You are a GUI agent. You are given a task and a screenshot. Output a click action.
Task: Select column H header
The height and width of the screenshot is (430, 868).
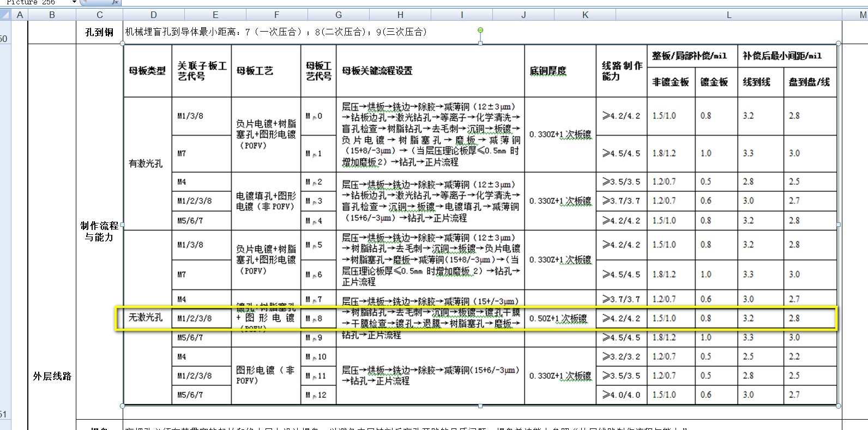(x=400, y=15)
